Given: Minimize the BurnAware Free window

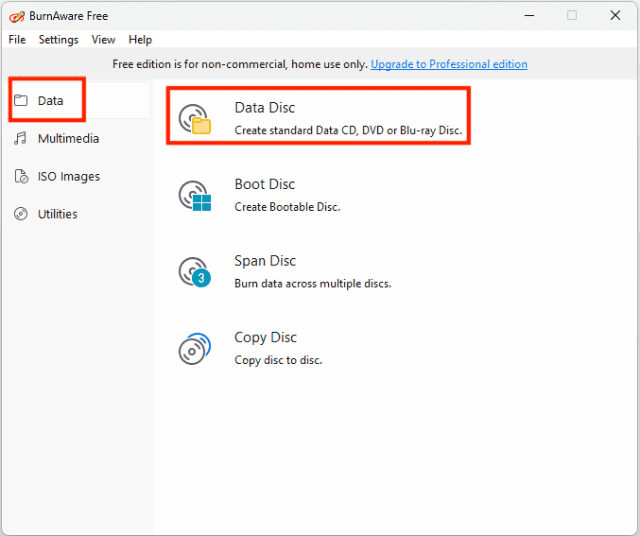Looking at the screenshot, I should 529,16.
